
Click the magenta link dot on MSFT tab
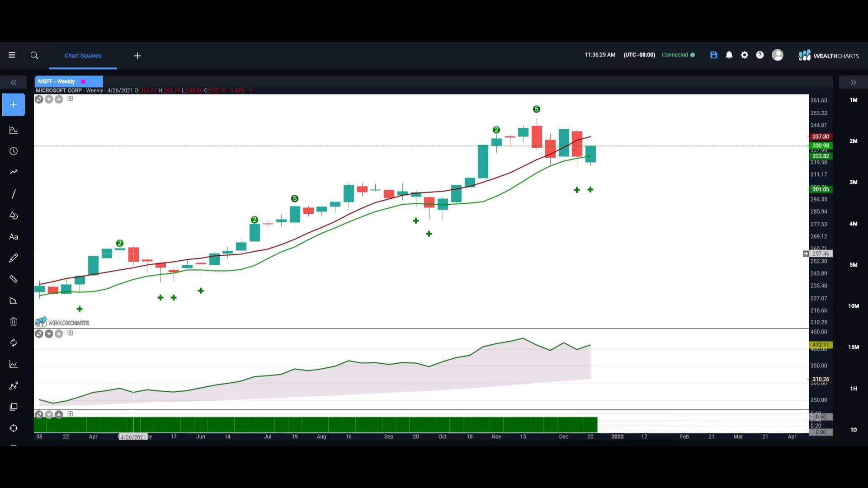click(x=83, y=81)
